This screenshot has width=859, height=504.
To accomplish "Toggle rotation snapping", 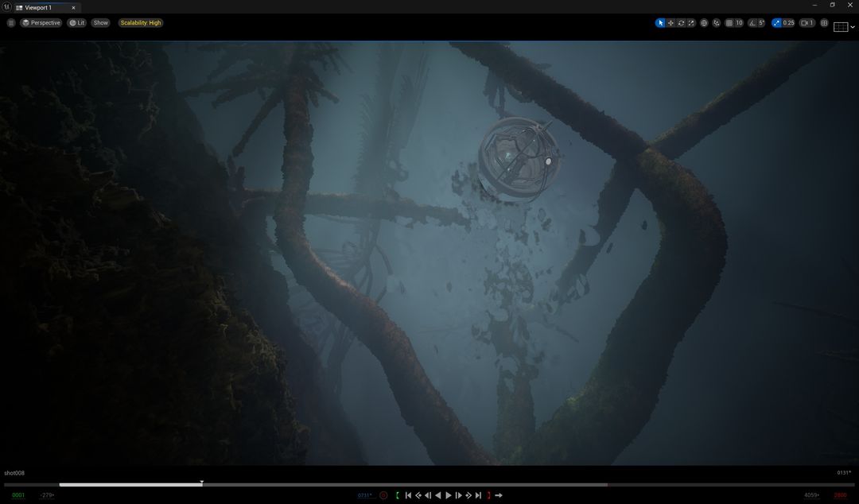I will (x=751, y=23).
